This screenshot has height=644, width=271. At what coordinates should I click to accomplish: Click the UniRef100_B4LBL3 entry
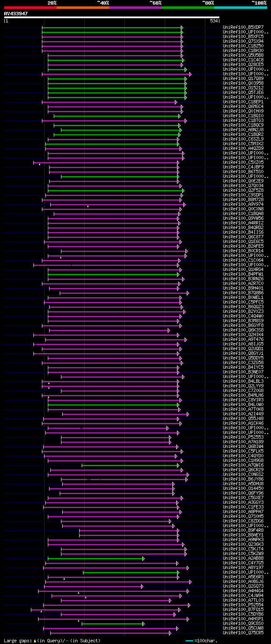(243, 381)
